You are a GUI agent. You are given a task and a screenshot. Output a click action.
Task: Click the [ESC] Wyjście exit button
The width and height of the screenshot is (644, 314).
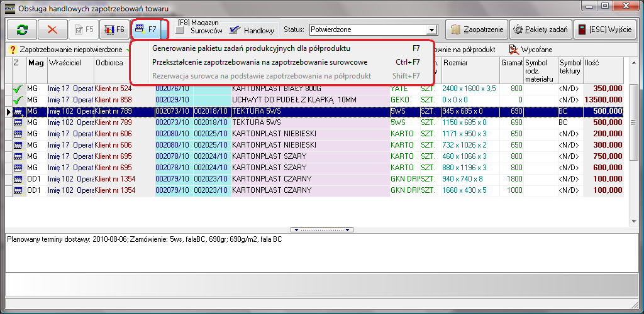(x=606, y=30)
